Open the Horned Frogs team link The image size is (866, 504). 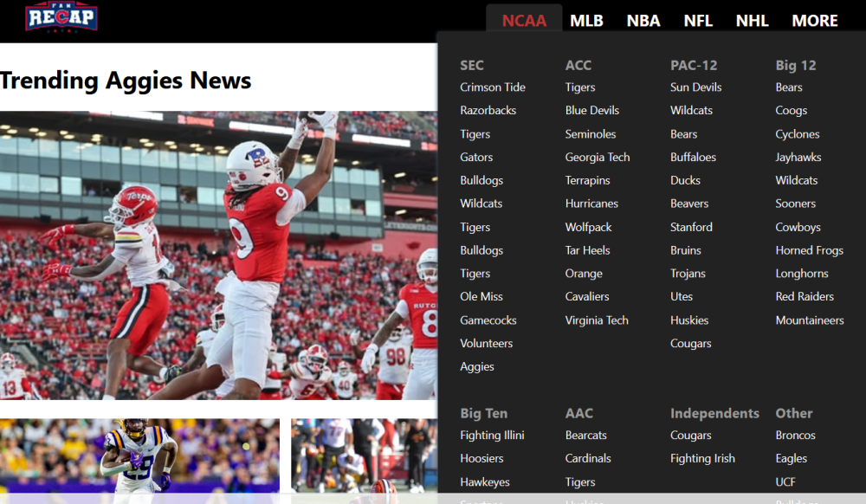(809, 250)
